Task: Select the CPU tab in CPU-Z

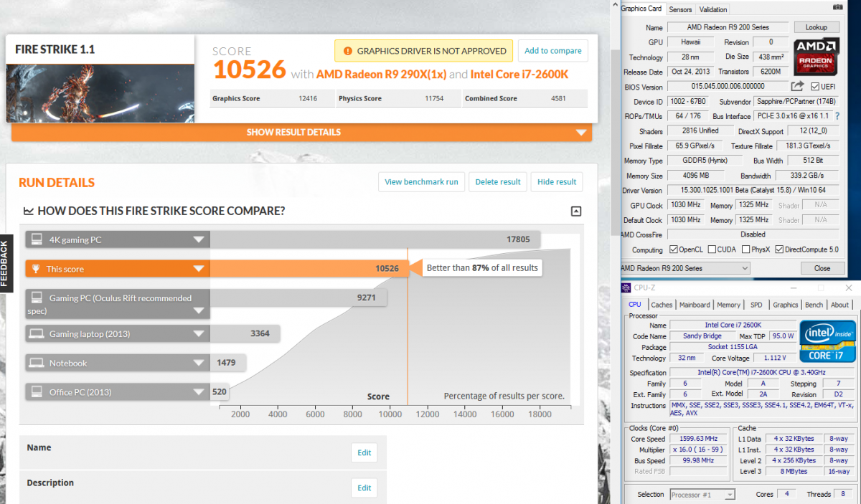Action: coord(635,304)
